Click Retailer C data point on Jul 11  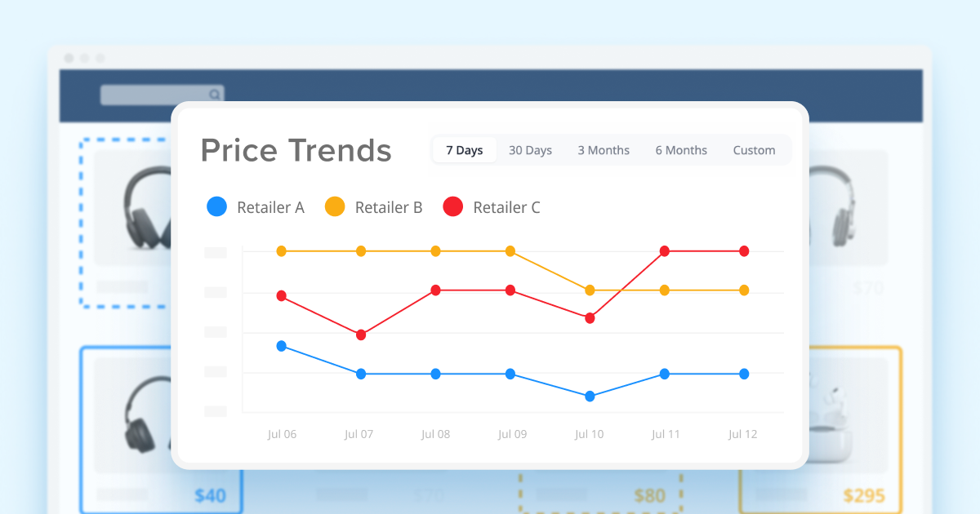[664, 251]
